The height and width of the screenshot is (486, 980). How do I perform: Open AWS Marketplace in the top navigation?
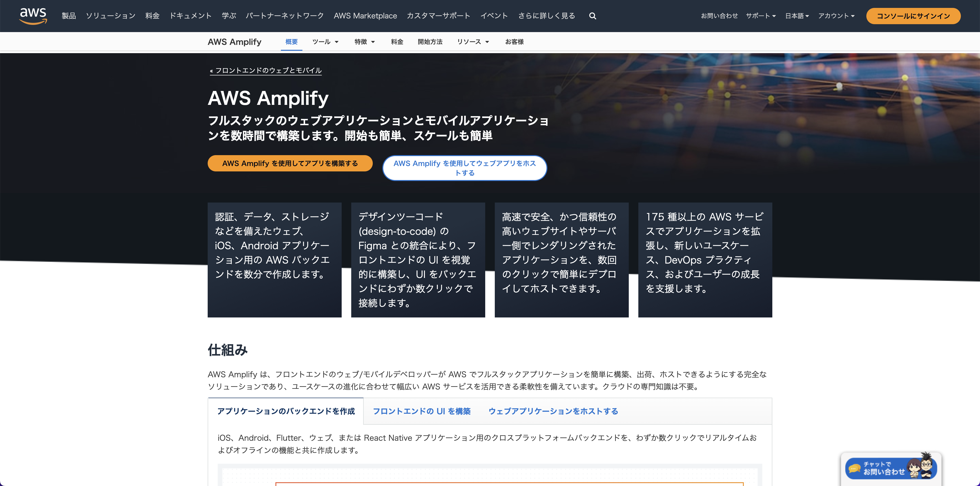click(365, 16)
